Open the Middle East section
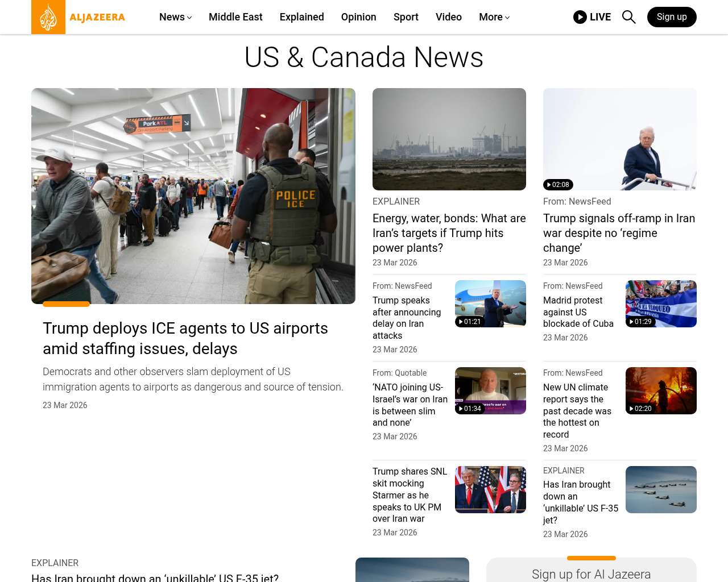 (x=235, y=17)
